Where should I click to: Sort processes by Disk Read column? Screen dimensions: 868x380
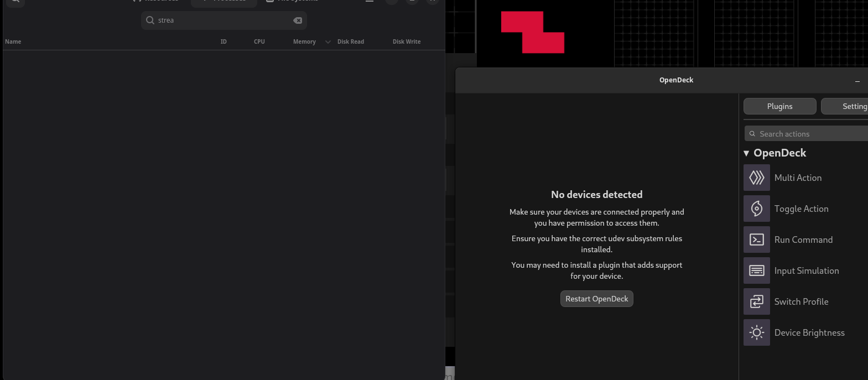tap(351, 41)
